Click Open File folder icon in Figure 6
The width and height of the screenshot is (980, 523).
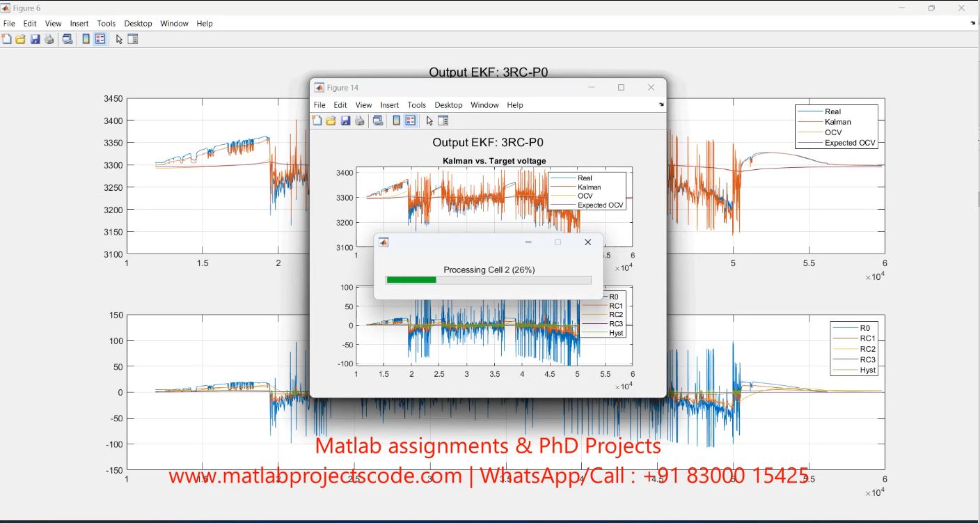click(21, 39)
